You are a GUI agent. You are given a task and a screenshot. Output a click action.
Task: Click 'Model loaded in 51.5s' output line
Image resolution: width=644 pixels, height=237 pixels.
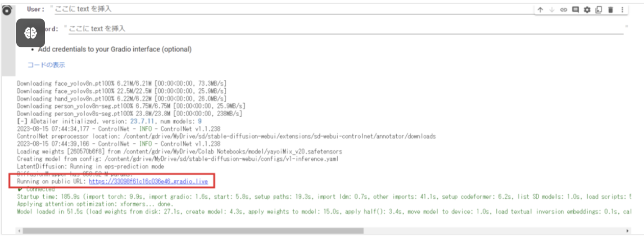click(323, 212)
